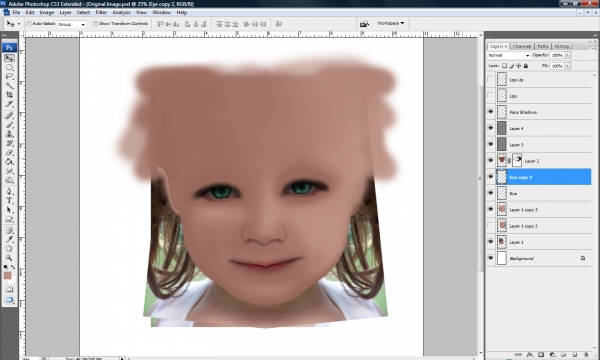This screenshot has height=360, width=600.
Task: Open the Move tool preset picker arrow
Action: point(19,24)
